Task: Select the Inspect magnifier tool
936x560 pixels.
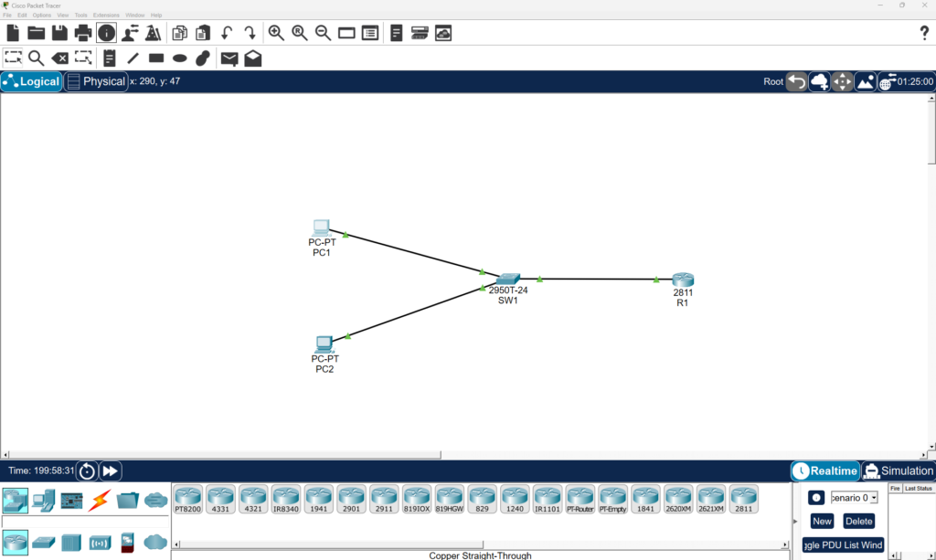Action: point(37,58)
